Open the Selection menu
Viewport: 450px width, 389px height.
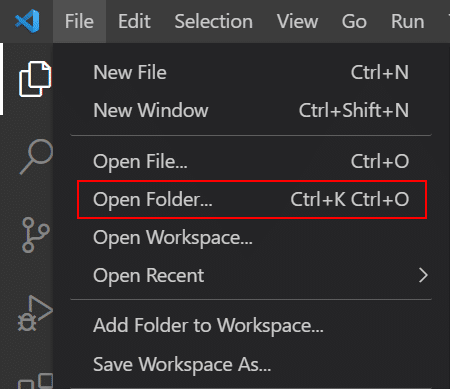click(214, 21)
